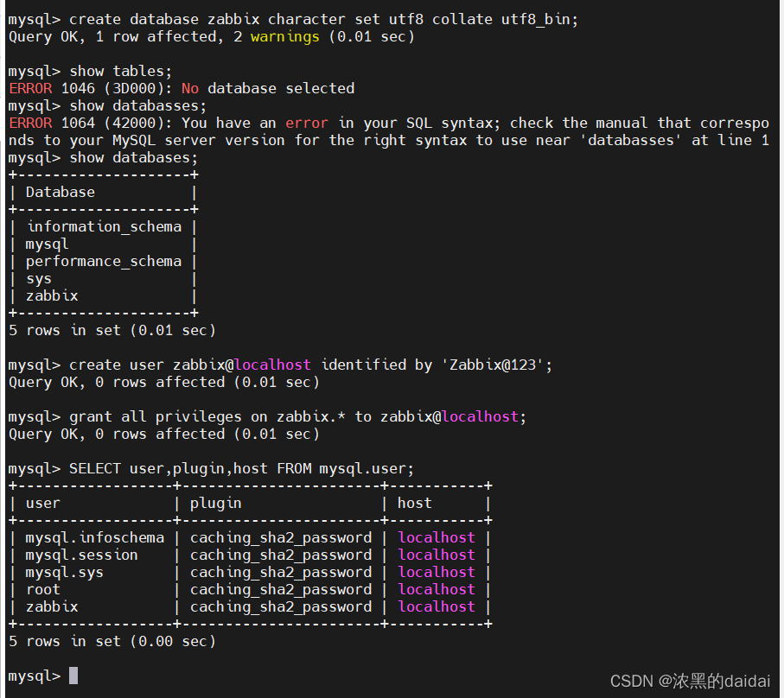
Task: Click 'caching_sha2_password' next to zabbix user
Action: pyautogui.click(x=281, y=606)
